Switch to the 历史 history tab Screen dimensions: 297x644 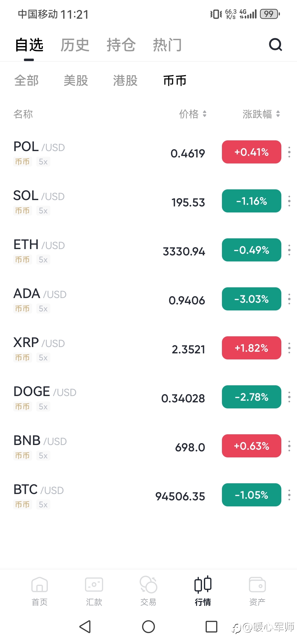75,45
